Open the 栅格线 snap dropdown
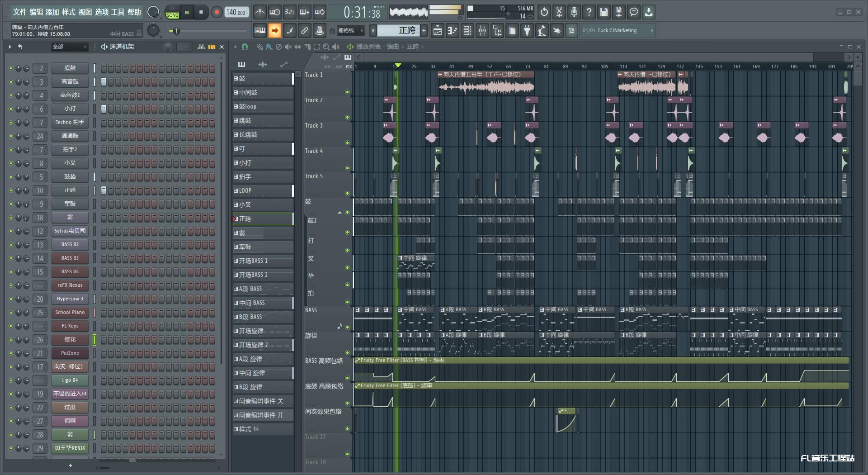868x475 pixels. click(x=351, y=31)
